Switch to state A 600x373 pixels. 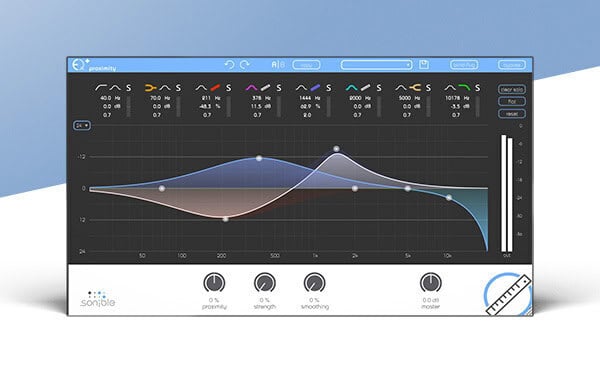(x=274, y=65)
